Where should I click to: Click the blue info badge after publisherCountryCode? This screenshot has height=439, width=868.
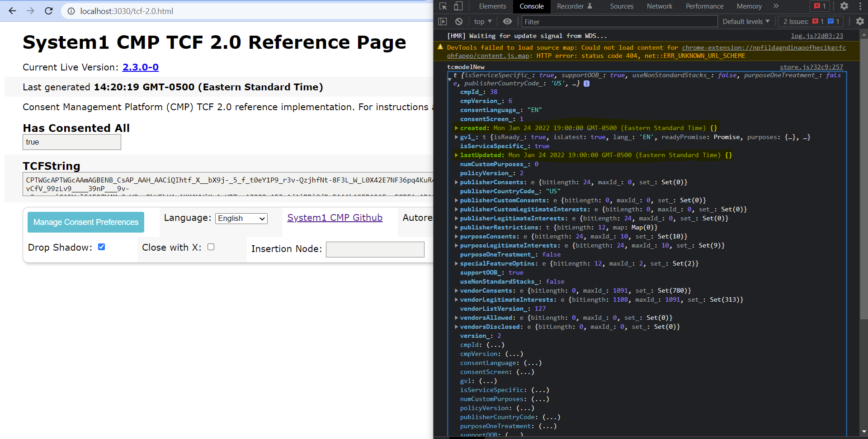click(586, 84)
